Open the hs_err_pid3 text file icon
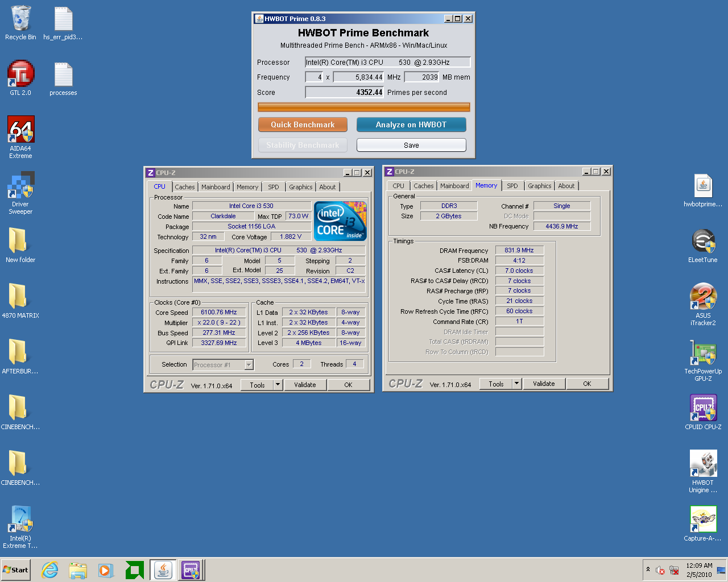The height and width of the screenshot is (582, 728). (x=63, y=23)
